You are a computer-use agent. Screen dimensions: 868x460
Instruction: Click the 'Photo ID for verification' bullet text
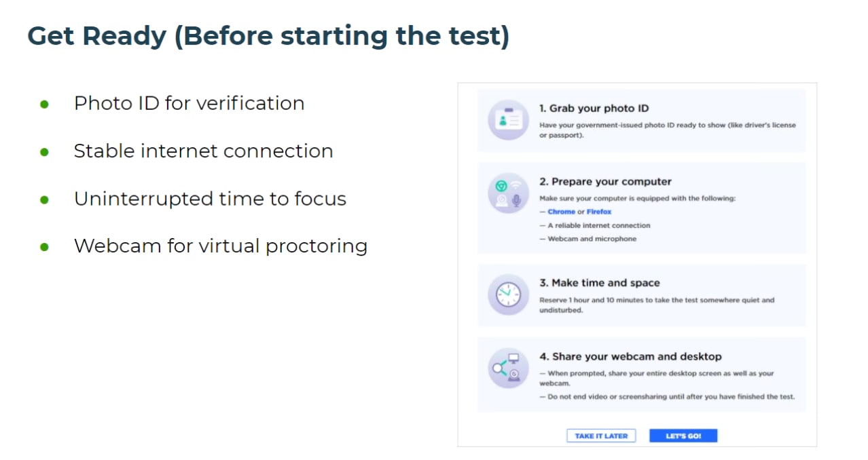(x=189, y=103)
